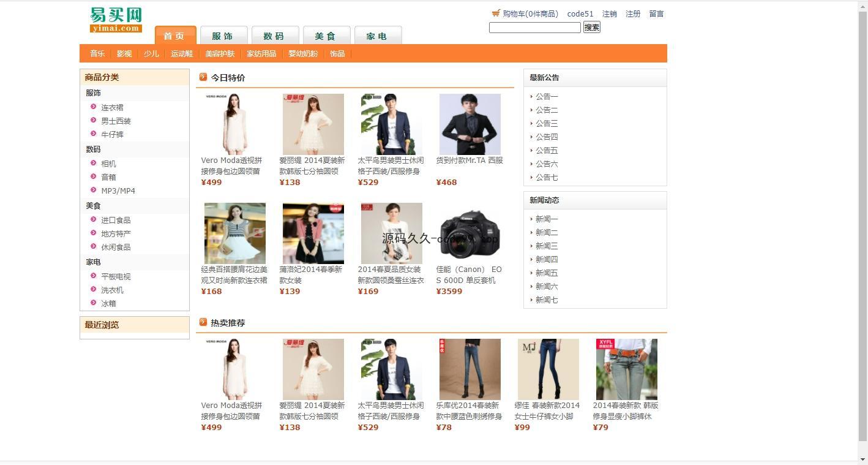
Task: Click the bullet icon beside 冰箱
Action: [x=94, y=303]
